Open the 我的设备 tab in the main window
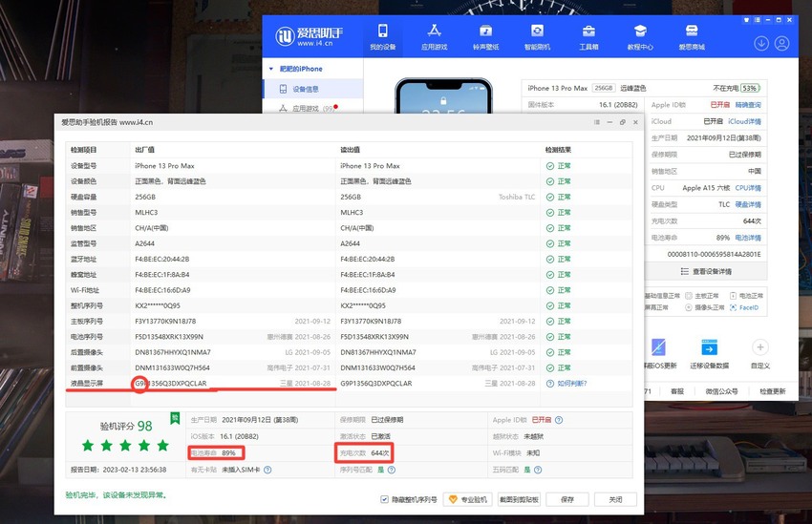 [383, 37]
